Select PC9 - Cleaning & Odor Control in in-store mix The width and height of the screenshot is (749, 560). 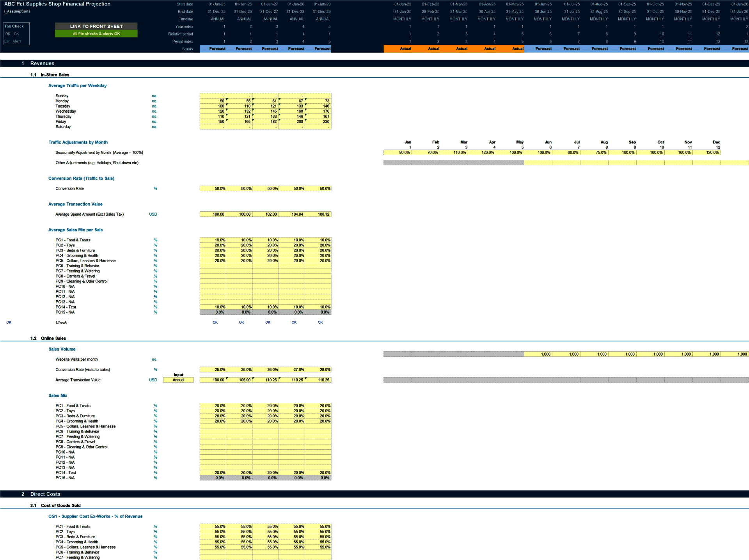[x=81, y=282]
